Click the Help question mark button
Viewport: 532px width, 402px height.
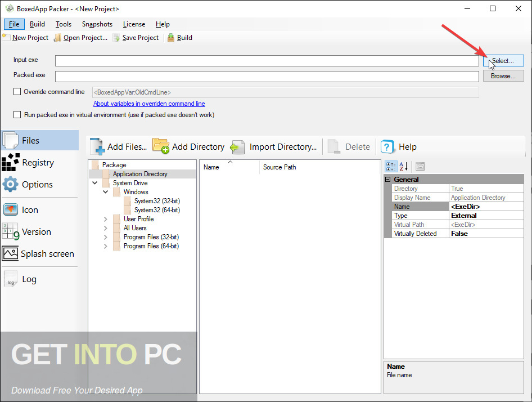[399, 147]
